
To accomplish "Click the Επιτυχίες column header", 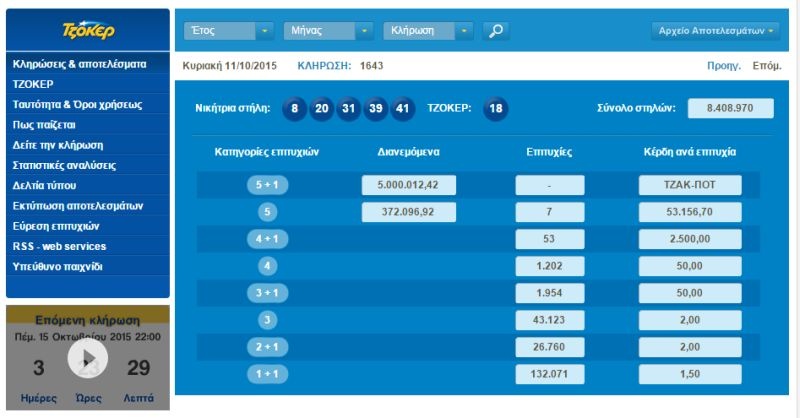I will click(x=549, y=152).
